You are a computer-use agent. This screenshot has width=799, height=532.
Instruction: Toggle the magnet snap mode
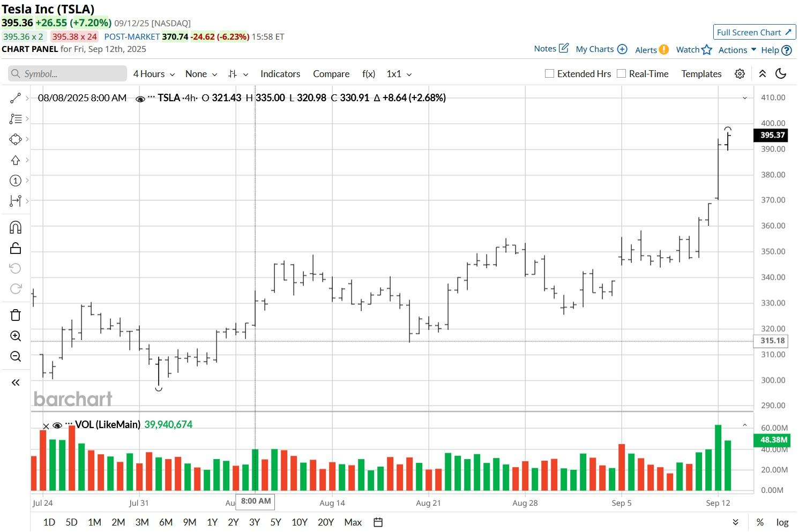tap(15, 227)
